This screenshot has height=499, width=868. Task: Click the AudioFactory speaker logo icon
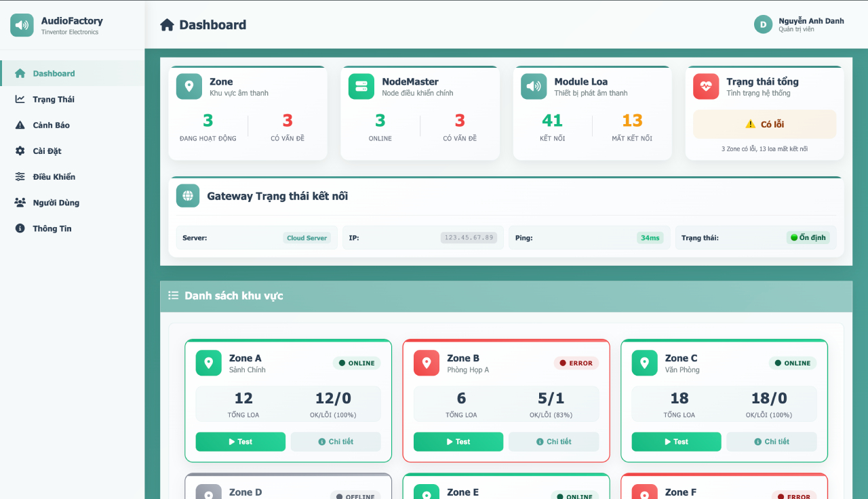[22, 25]
